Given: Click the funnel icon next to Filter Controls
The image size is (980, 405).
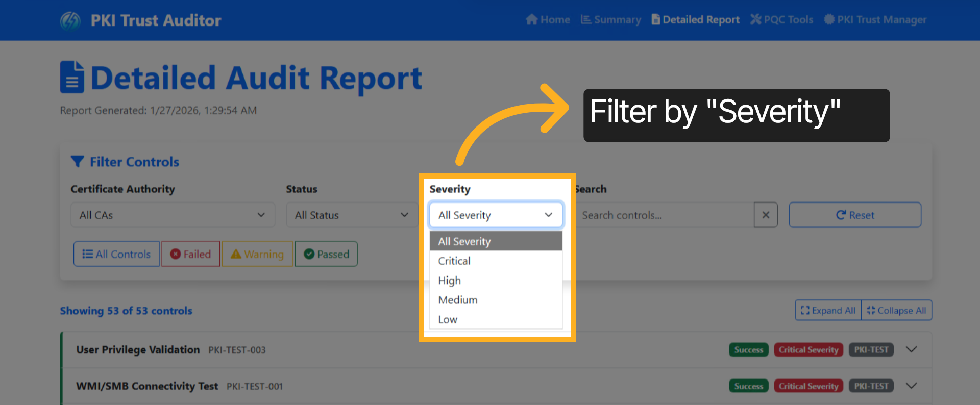Looking at the screenshot, I should [78, 162].
